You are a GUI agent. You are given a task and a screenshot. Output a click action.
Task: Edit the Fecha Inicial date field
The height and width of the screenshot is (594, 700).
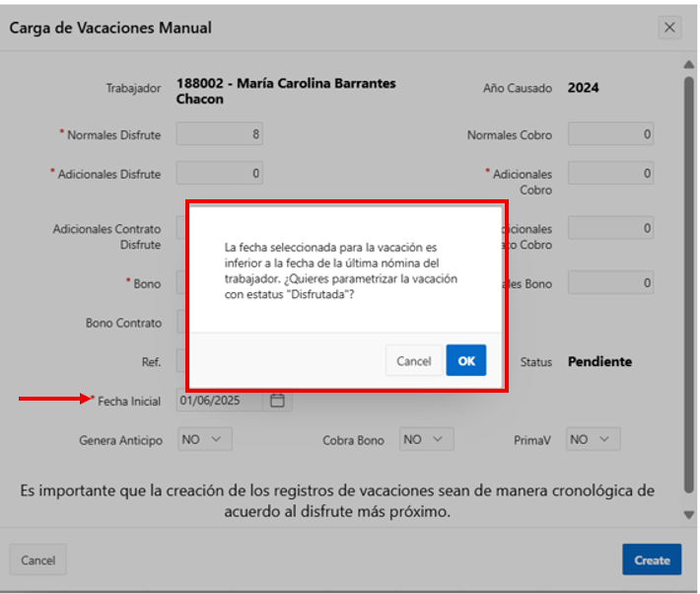point(221,401)
